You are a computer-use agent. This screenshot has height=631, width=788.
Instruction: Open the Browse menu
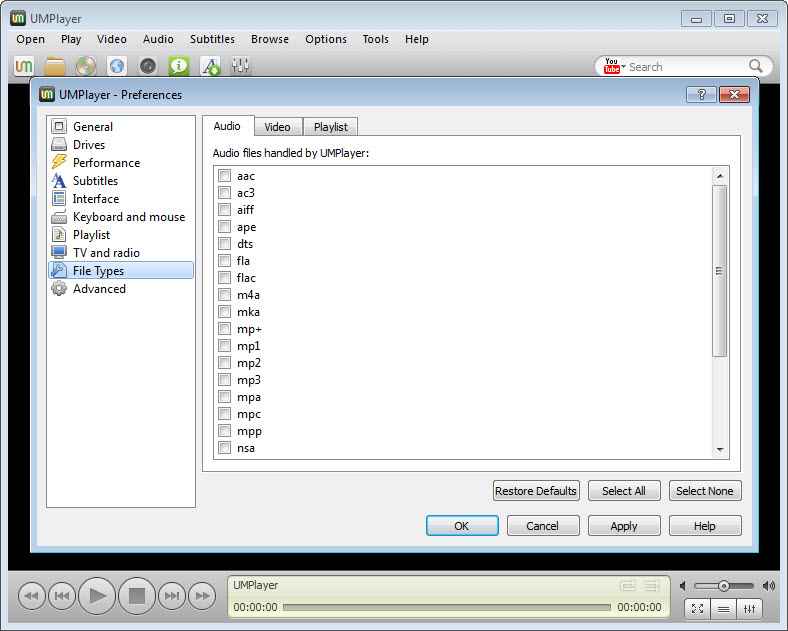click(x=270, y=39)
